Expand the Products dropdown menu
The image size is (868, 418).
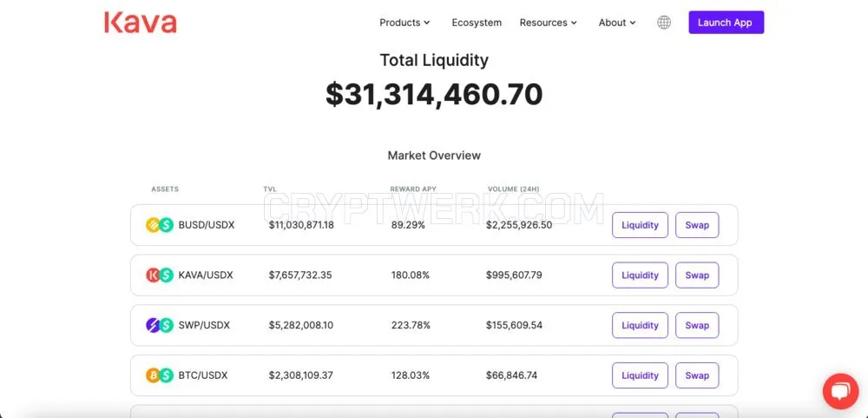pos(404,23)
